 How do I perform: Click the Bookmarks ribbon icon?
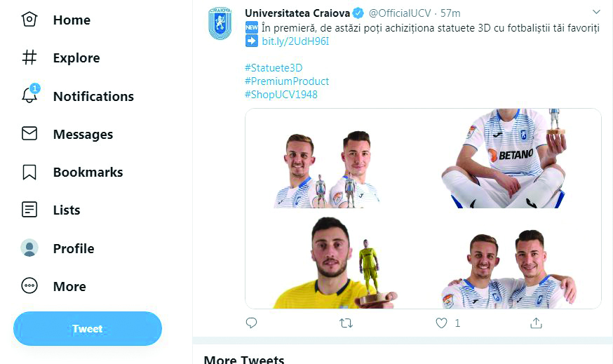29,172
